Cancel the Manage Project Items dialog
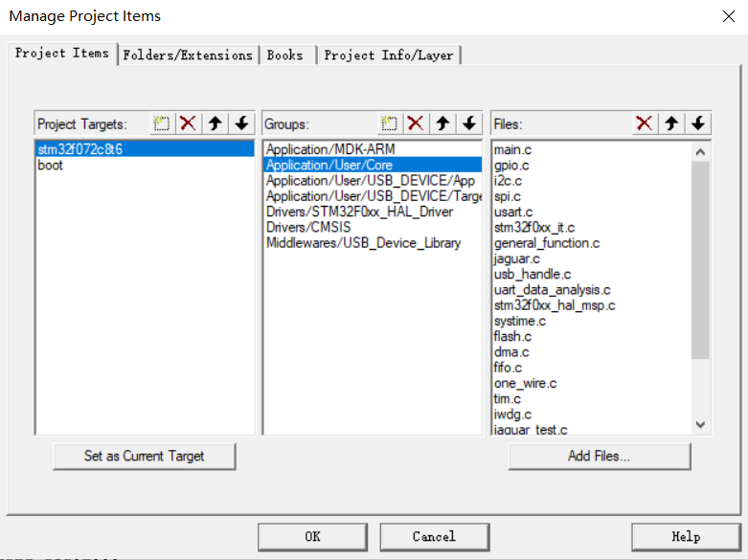Viewport: 748px width, 560px height. tap(435, 537)
